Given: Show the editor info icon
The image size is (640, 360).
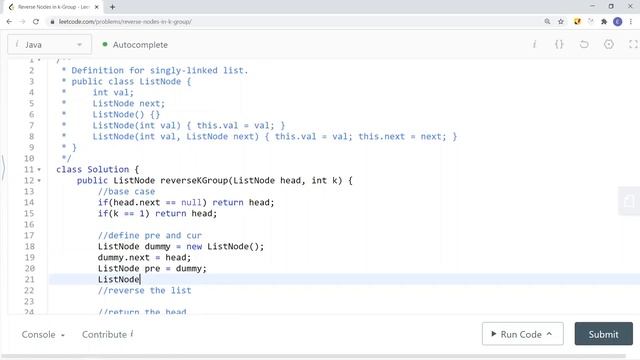Looking at the screenshot, I should (x=534, y=44).
